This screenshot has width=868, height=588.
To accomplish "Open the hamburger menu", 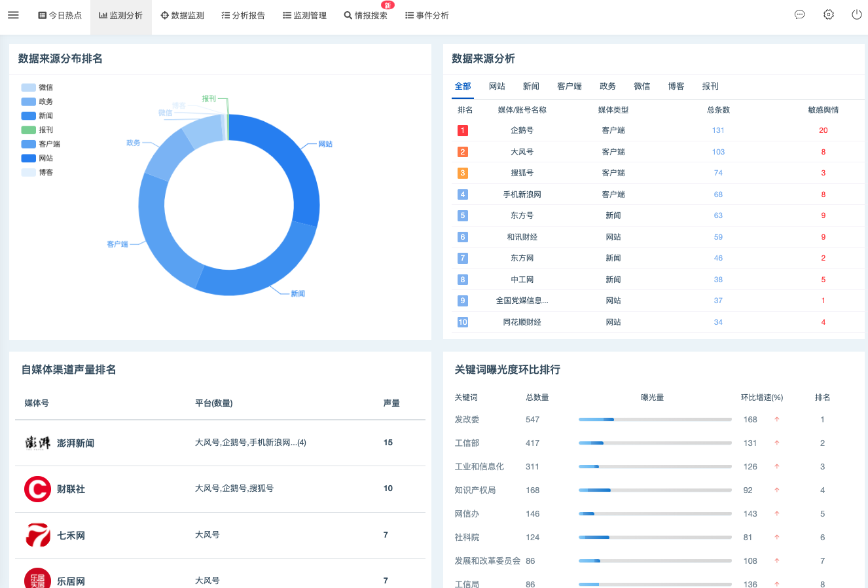I will point(13,15).
